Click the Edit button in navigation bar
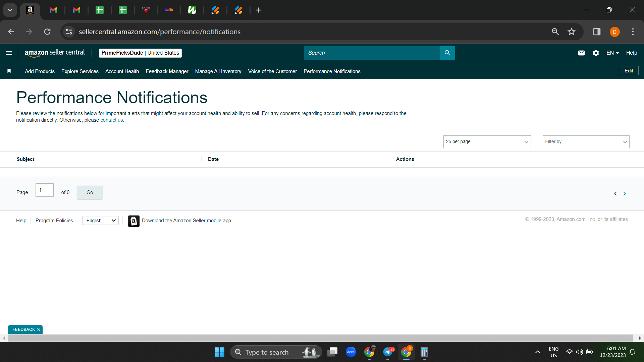The width and height of the screenshot is (644, 362). 629,71
